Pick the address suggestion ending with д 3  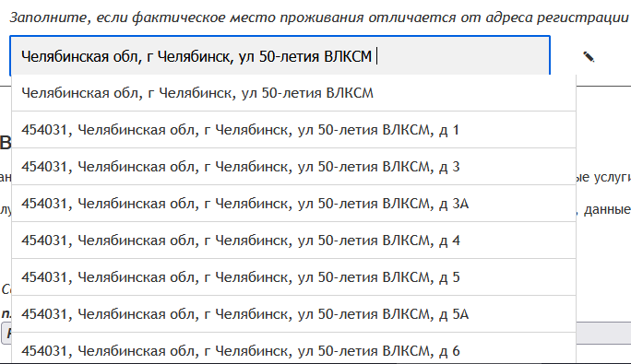click(x=293, y=167)
